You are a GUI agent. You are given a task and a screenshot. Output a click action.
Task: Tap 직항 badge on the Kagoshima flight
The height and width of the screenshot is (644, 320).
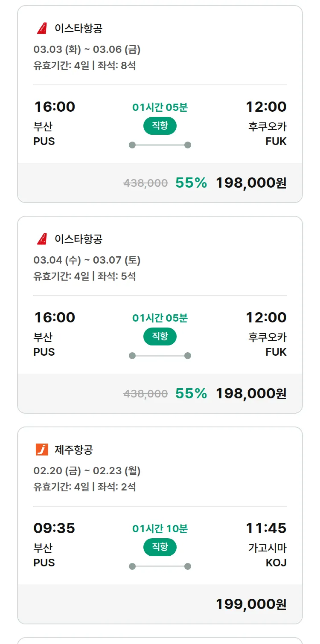tap(160, 547)
